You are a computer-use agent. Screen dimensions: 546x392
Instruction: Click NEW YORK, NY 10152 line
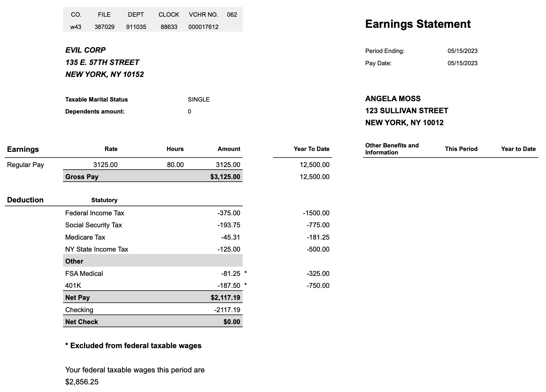tap(104, 74)
